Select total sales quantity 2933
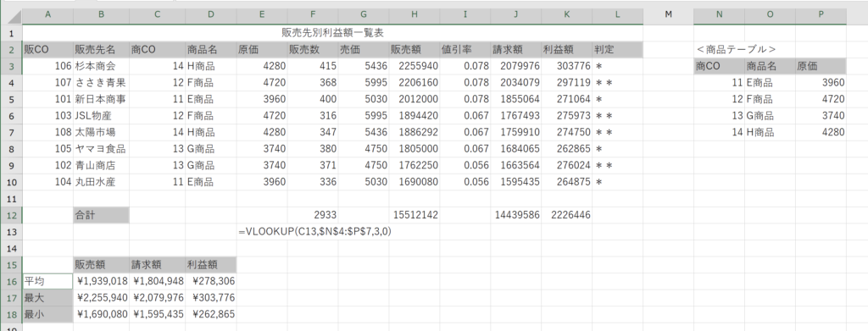Viewport: 868px width, 331px height. pyautogui.click(x=313, y=215)
